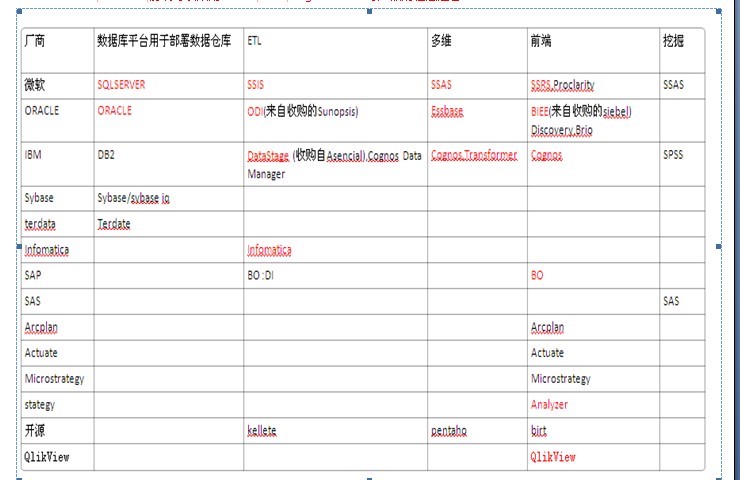The width and height of the screenshot is (740, 480).
Task: Click the Sybase/sybase iq cell
Action: (x=168, y=198)
